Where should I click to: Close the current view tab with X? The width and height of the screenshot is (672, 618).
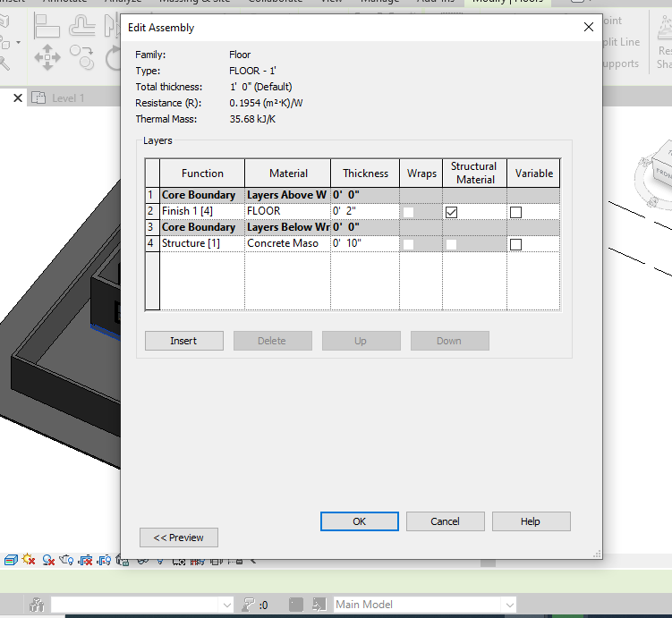click(x=18, y=98)
